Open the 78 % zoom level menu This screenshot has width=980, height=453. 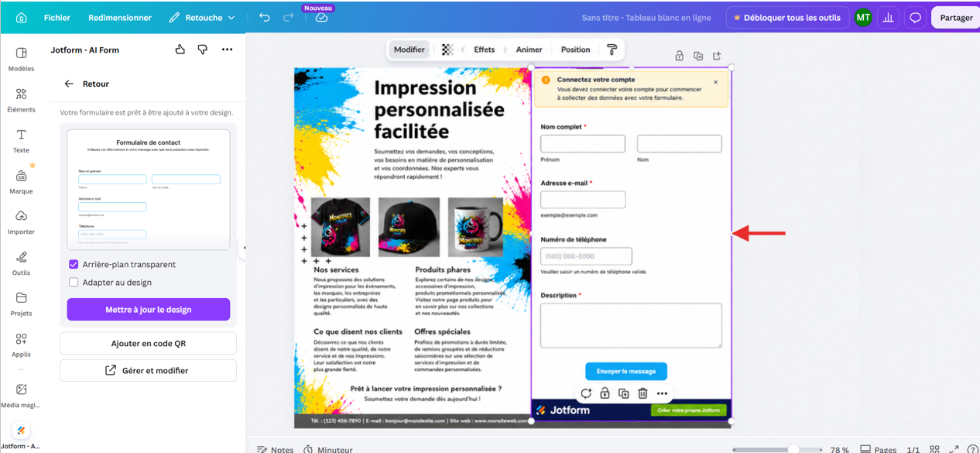[840, 449]
